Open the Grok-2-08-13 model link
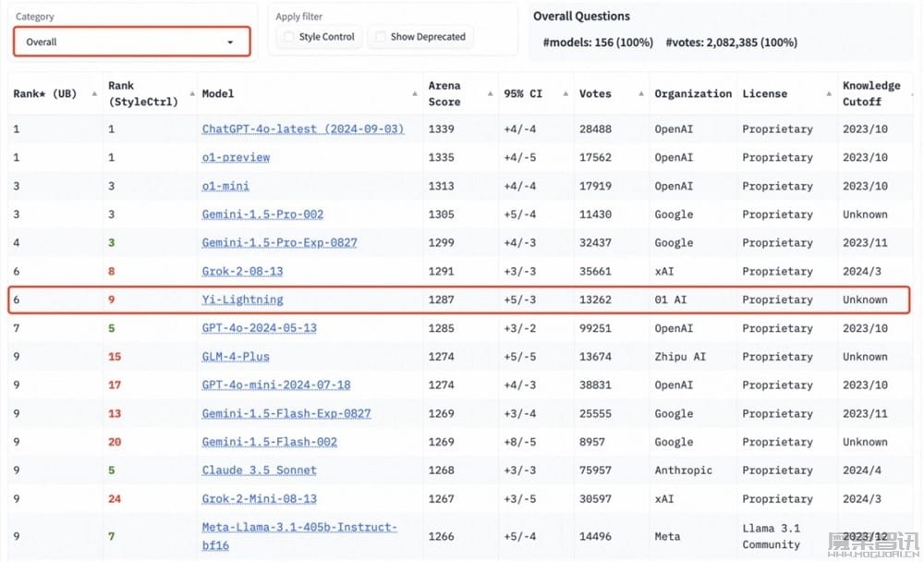The width and height of the screenshot is (924, 562). click(242, 271)
